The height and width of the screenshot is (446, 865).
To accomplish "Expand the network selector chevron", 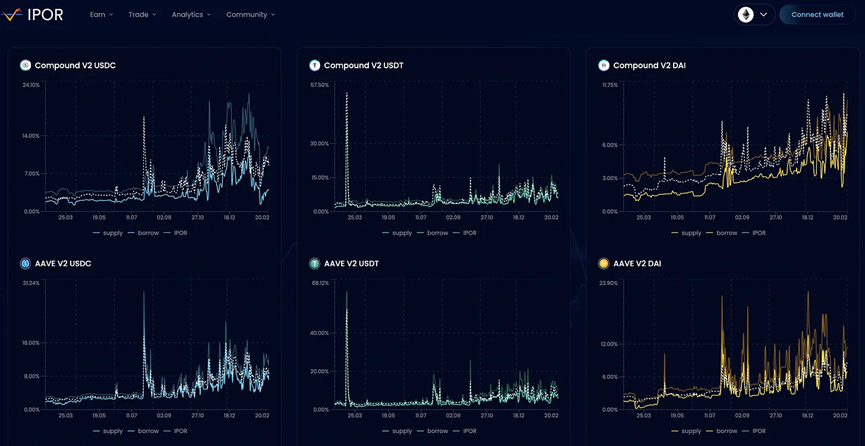I will 765,15.
